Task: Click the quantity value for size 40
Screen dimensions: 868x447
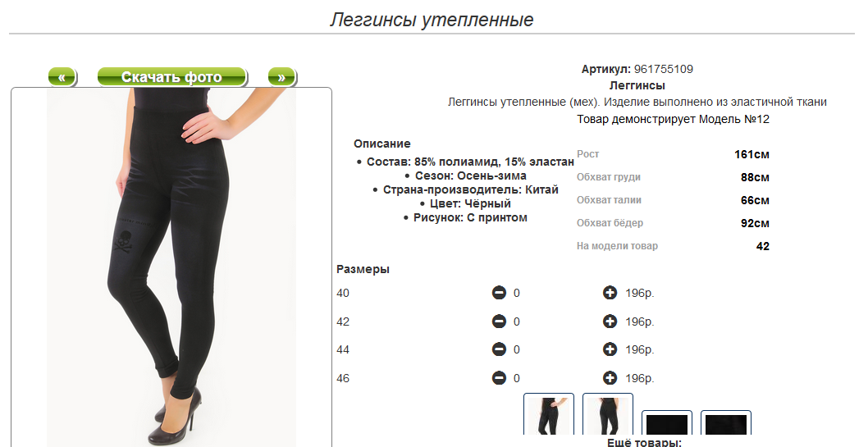Action: tap(517, 293)
